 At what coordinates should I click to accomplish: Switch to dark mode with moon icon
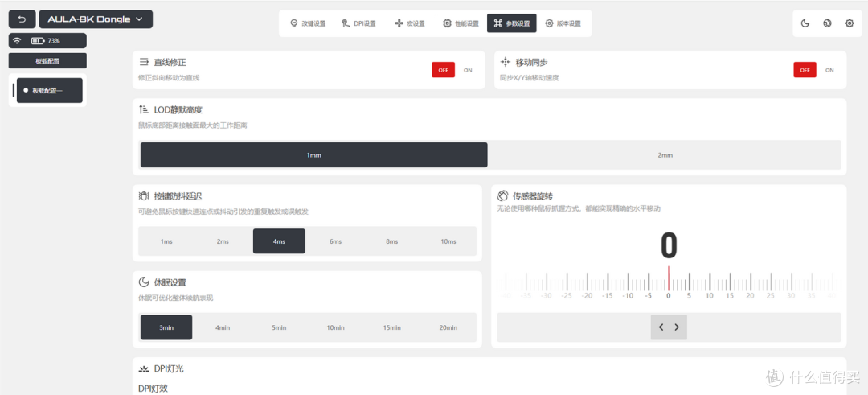[x=805, y=23]
